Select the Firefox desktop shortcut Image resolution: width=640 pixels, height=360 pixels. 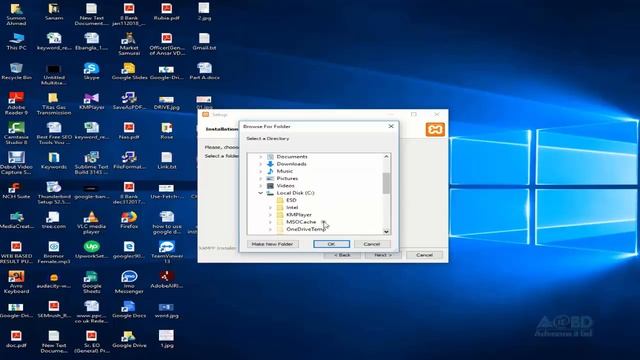pyautogui.click(x=129, y=221)
